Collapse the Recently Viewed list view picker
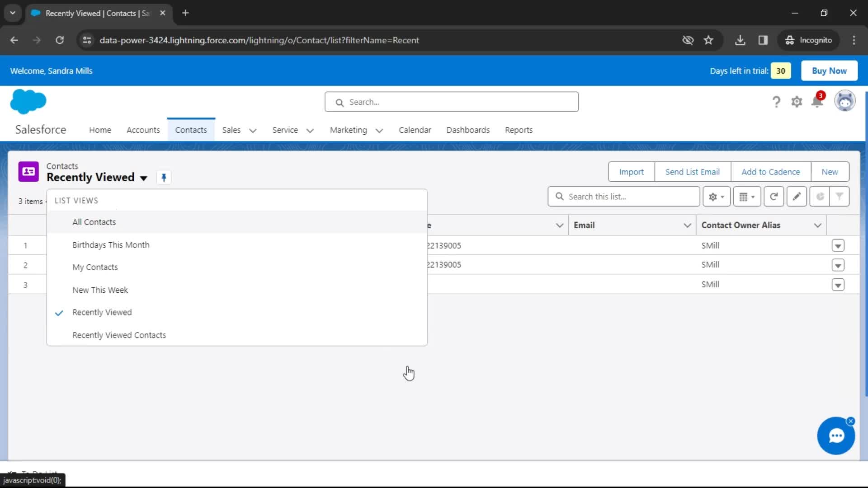Image resolution: width=868 pixels, height=488 pixels. point(143,178)
